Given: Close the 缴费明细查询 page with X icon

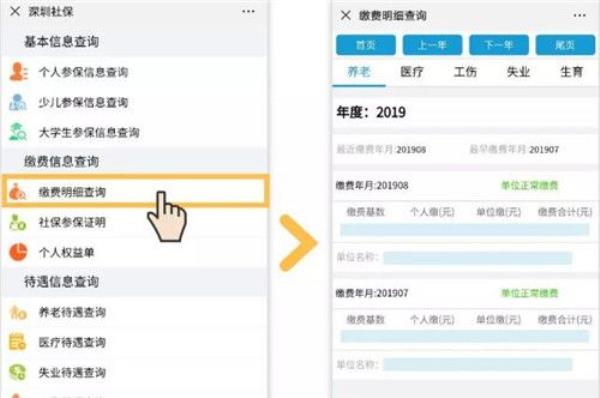Looking at the screenshot, I should pos(346,15).
